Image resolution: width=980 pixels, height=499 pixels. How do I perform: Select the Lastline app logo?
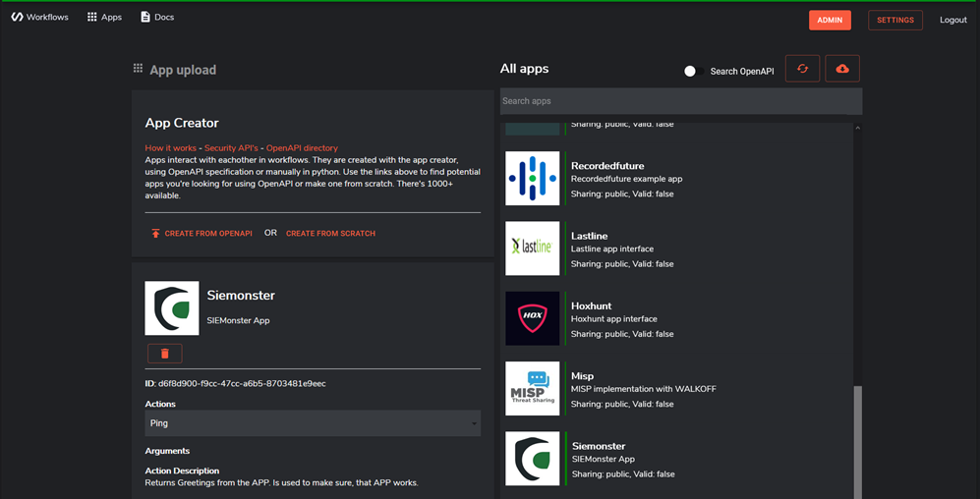(533, 248)
